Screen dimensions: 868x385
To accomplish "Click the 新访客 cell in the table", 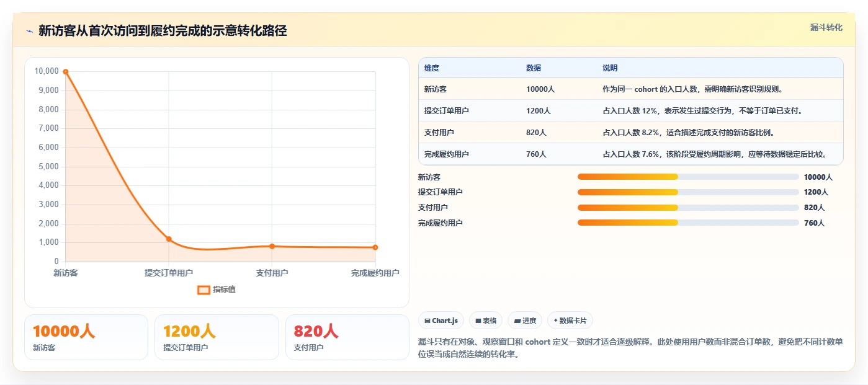I will pos(436,89).
